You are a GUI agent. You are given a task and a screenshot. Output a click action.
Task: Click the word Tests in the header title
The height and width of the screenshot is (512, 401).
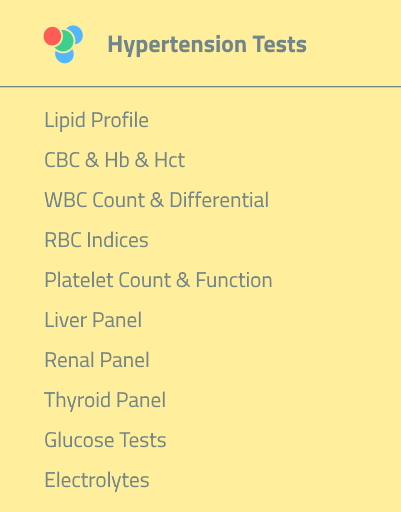tap(279, 44)
